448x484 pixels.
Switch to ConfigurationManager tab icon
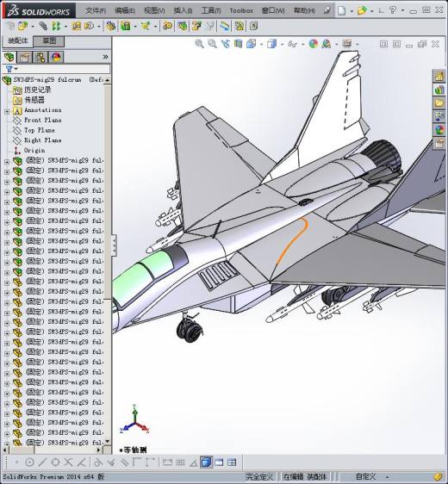(x=40, y=57)
